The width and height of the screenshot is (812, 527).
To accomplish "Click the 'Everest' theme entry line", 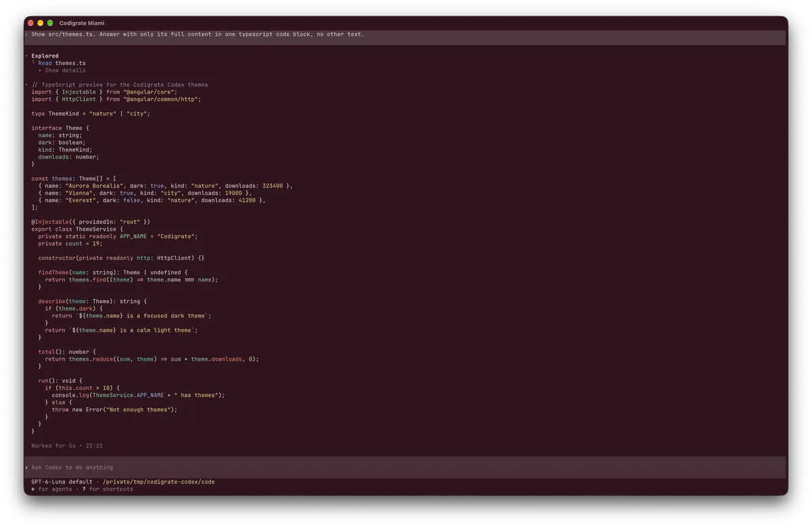I will point(152,200).
